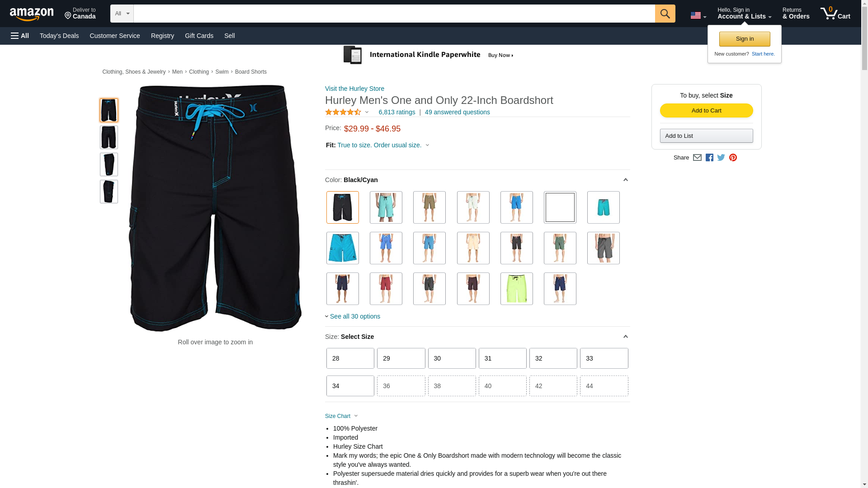The image size is (868, 488).
Task: Share via Pinterest icon
Action: tap(733, 158)
